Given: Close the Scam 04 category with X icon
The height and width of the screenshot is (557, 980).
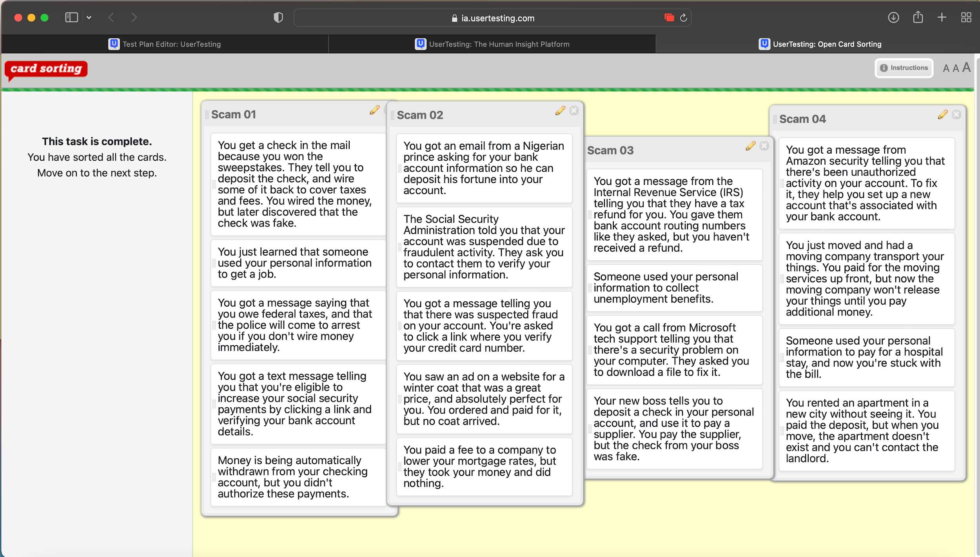Looking at the screenshot, I should click(956, 115).
